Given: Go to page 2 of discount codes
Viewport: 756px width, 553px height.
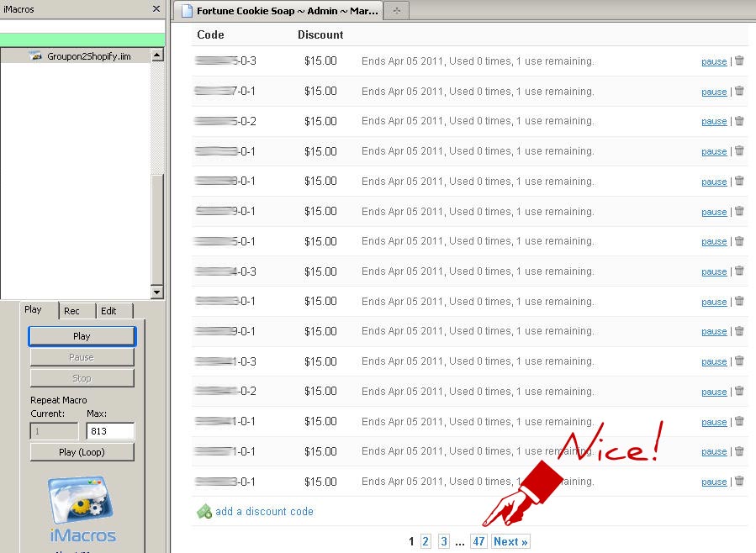Looking at the screenshot, I should pos(426,541).
